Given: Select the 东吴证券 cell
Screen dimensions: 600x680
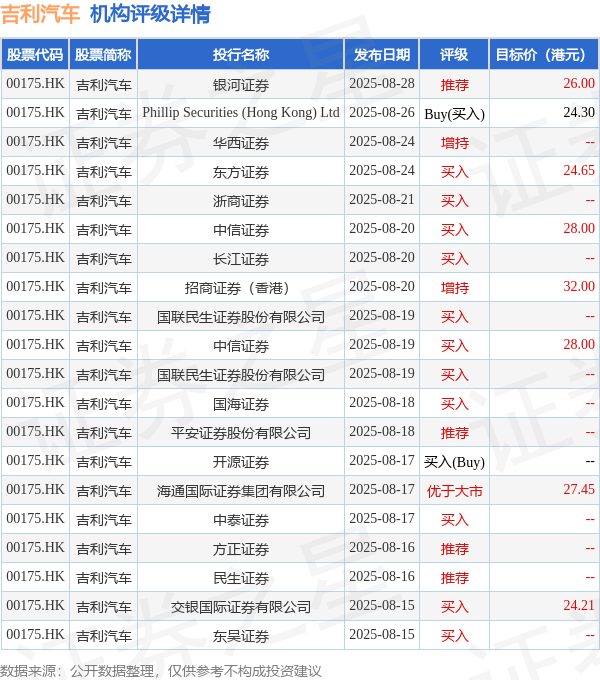Looking at the screenshot, I should tap(241, 636).
